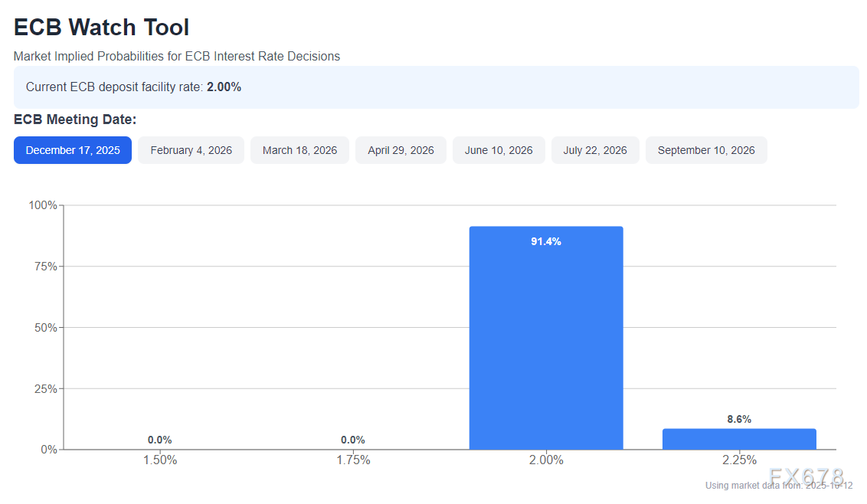Show probabilities for June 10, 2026

pos(499,150)
